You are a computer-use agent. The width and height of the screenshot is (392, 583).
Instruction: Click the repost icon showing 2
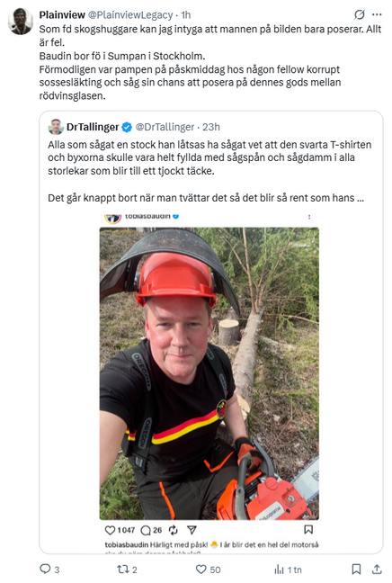122,569
